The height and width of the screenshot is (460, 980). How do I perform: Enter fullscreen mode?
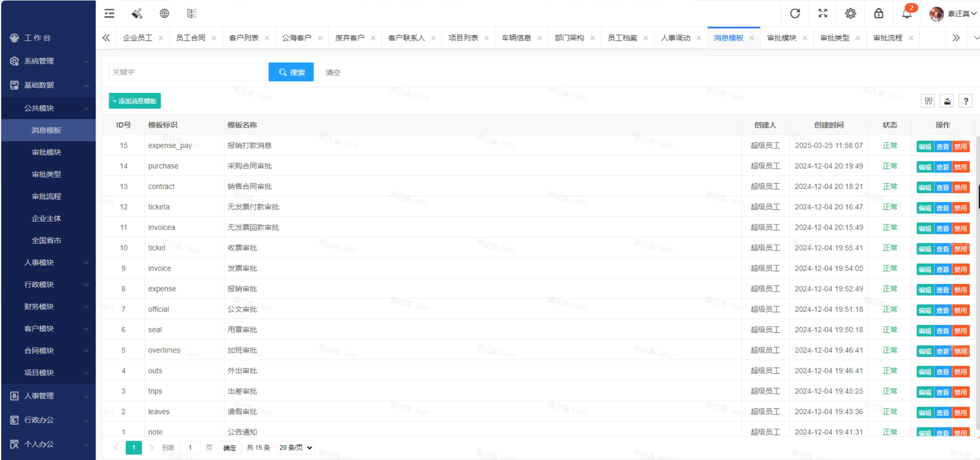(x=822, y=13)
